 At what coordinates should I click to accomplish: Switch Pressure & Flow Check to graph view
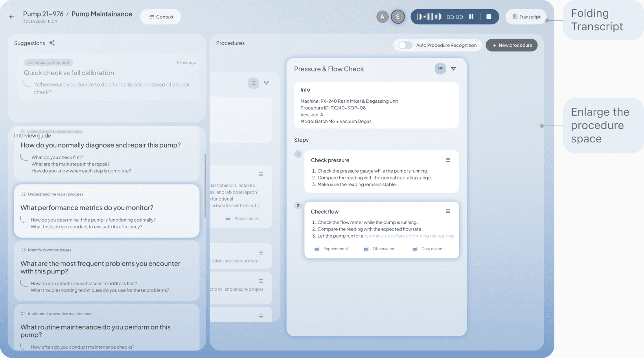pyautogui.click(x=453, y=69)
